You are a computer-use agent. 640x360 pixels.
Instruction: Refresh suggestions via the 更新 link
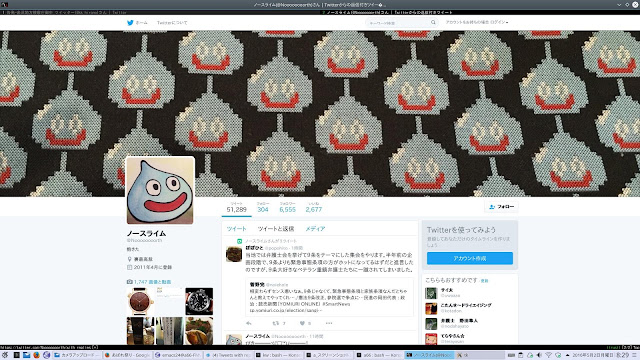pos(484,281)
